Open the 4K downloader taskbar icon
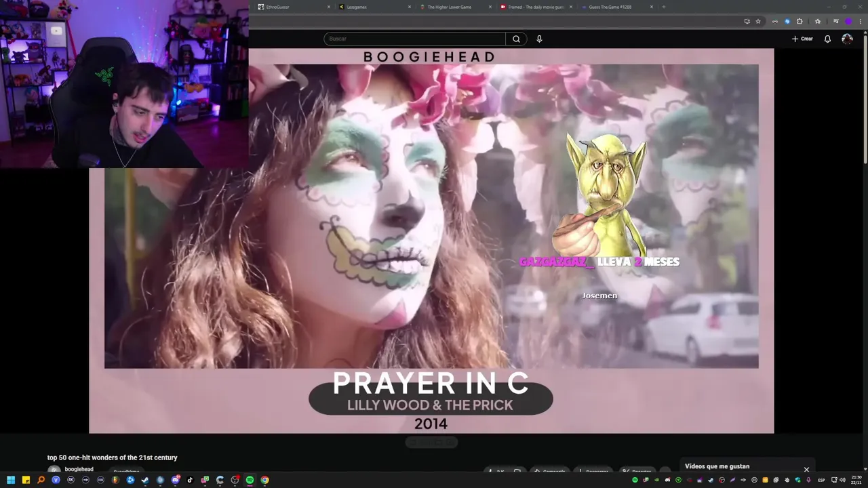Screen dimensions: 868x488 click(x=71, y=480)
